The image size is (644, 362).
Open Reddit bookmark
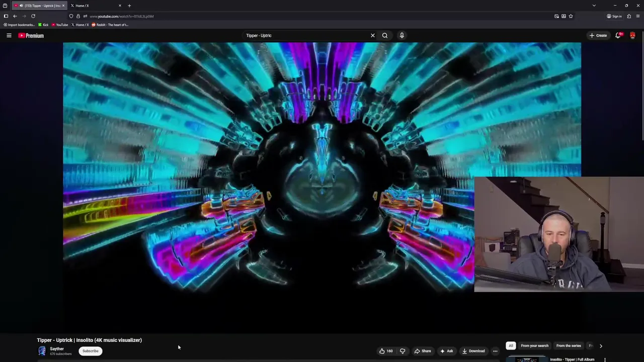[110, 25]
